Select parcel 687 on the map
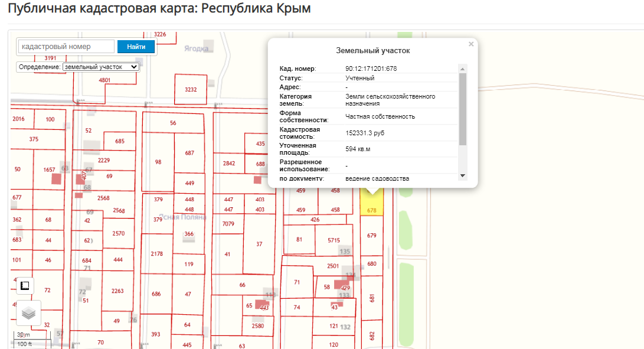The image size is (644, 349). point(189,153)
